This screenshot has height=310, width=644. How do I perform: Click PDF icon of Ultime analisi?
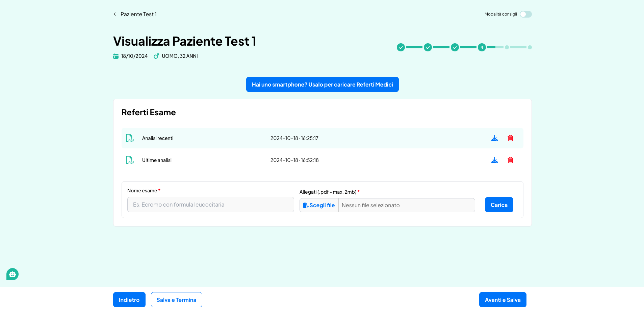click(130, 160)
